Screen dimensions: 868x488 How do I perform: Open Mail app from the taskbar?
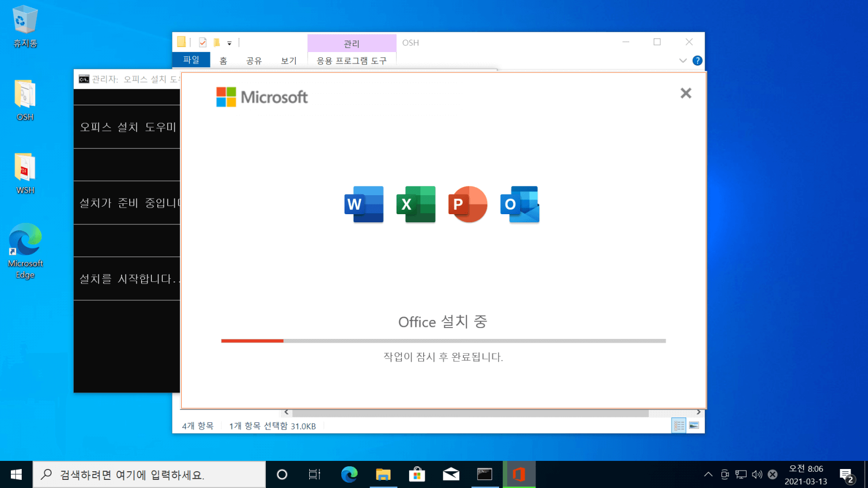[x=451, y=474]
